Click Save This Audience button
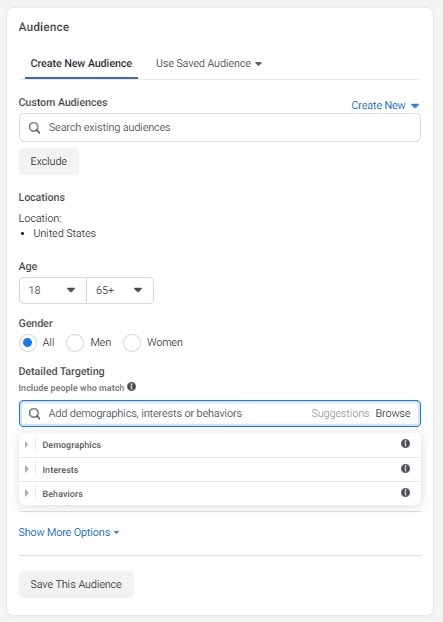Screen dimensions: 443x622 [76, 584]
